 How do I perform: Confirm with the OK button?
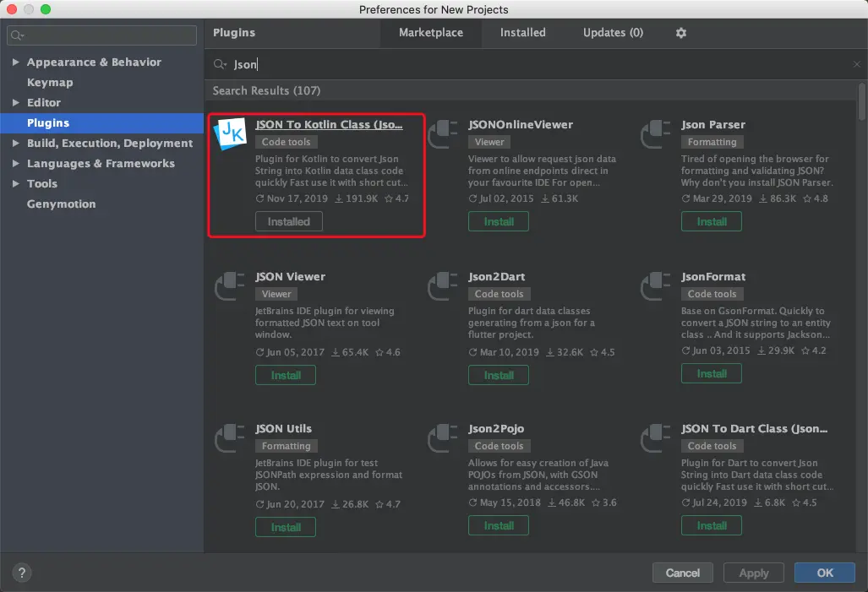pyautogui.click(x=825, y=573)
